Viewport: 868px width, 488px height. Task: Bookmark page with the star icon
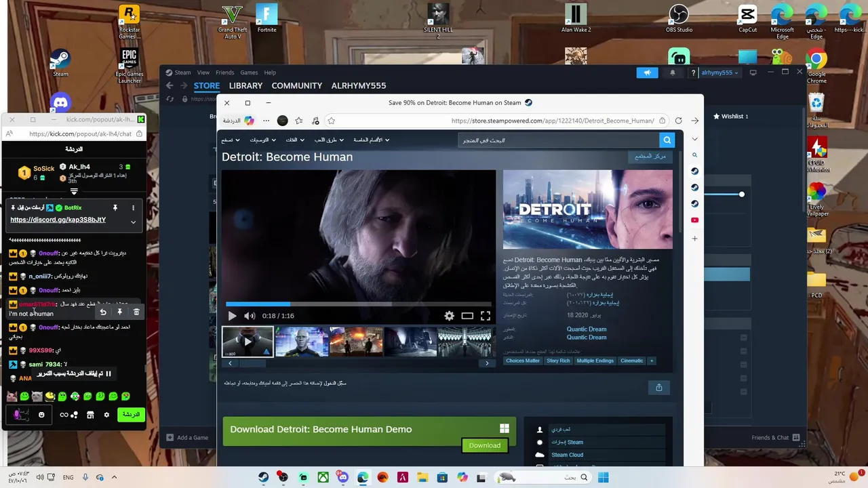[331, 121]
